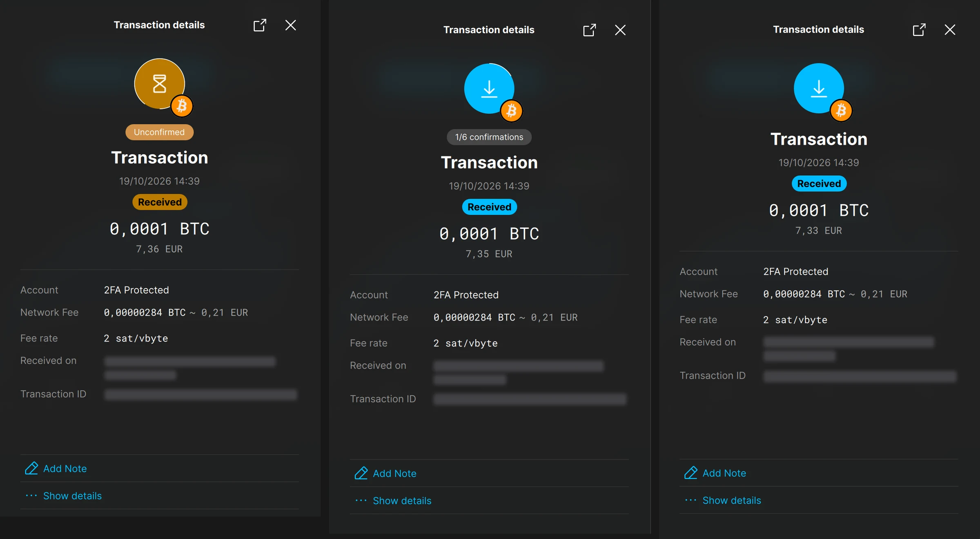The image size is (980, 539).
Task: Add Note in the 1/6 confirmations panel
Action: coord(394,474)
